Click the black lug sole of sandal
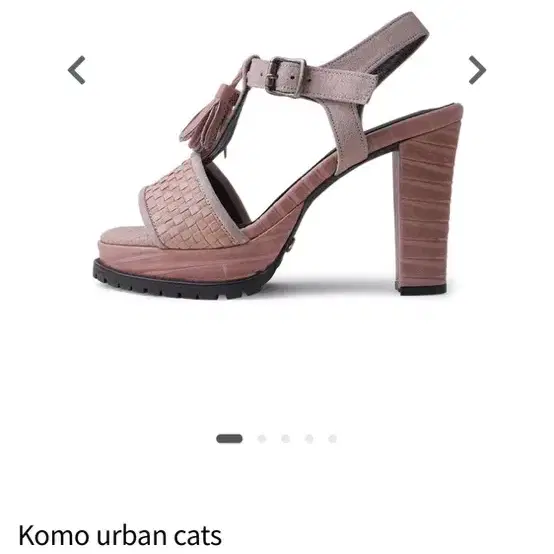Screen dimensions: 554x554 [x=184, y=283]
